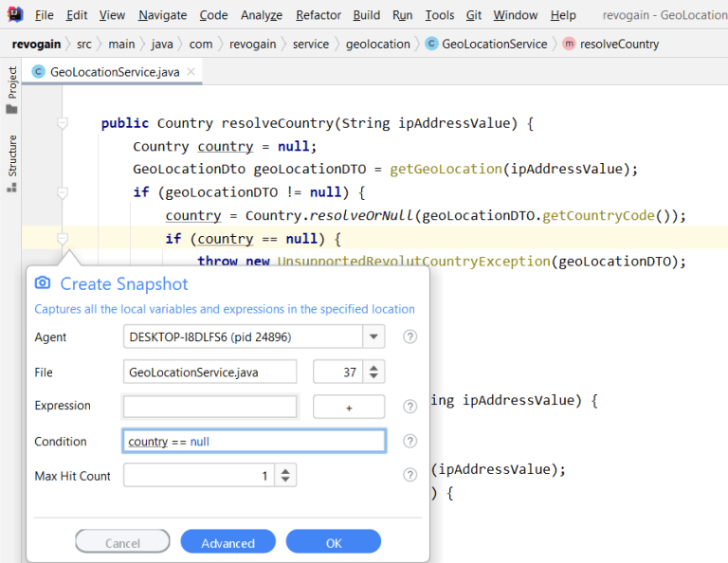Click help icon next to Agent field

[409, 336]
